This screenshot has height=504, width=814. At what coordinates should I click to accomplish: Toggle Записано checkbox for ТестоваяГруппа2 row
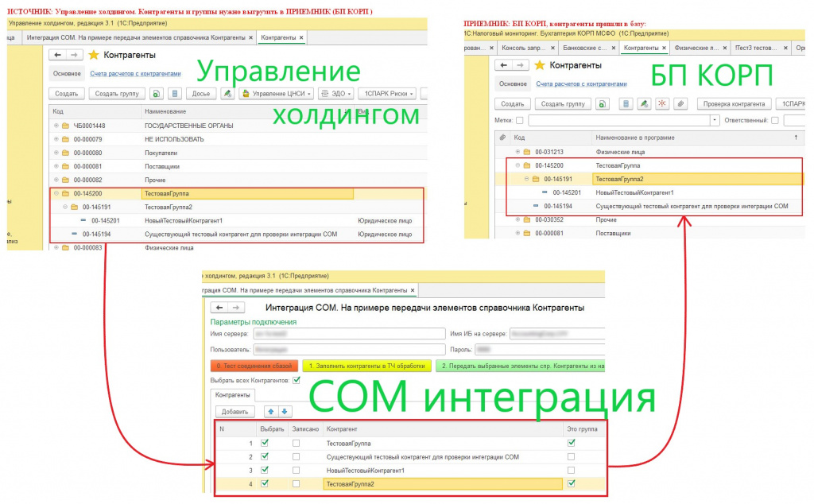(296, 484)
